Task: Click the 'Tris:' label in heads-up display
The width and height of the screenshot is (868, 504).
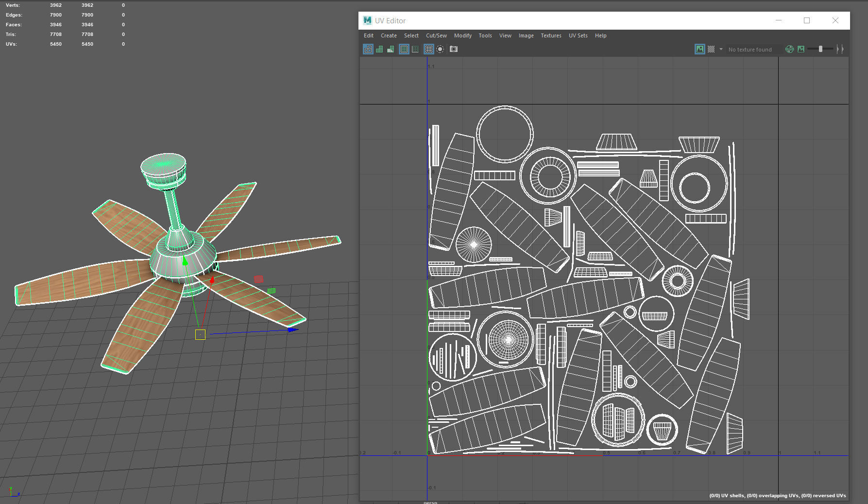Action: tap(11, 34)
